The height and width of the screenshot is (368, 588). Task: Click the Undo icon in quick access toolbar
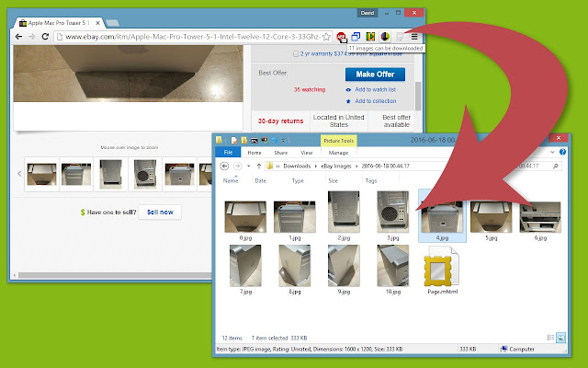(x=275, y=141)
